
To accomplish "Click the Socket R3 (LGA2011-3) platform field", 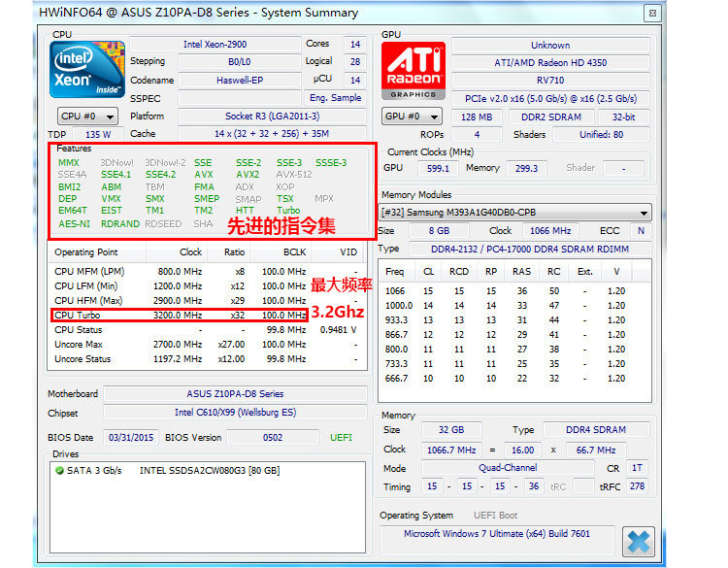I will (x=272, y=117).
